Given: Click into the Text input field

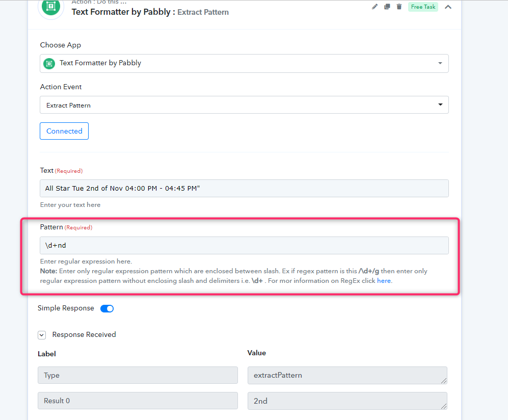Looking at the screenshot, I should 244,188.
